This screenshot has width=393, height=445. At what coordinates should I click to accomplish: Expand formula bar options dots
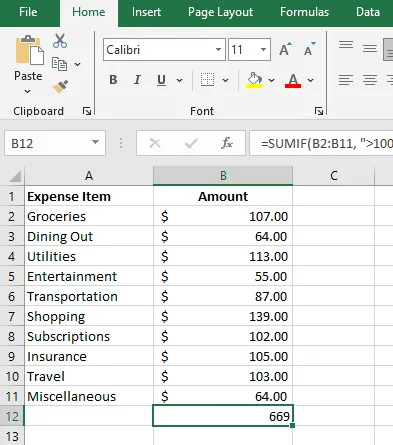[121, 143]
